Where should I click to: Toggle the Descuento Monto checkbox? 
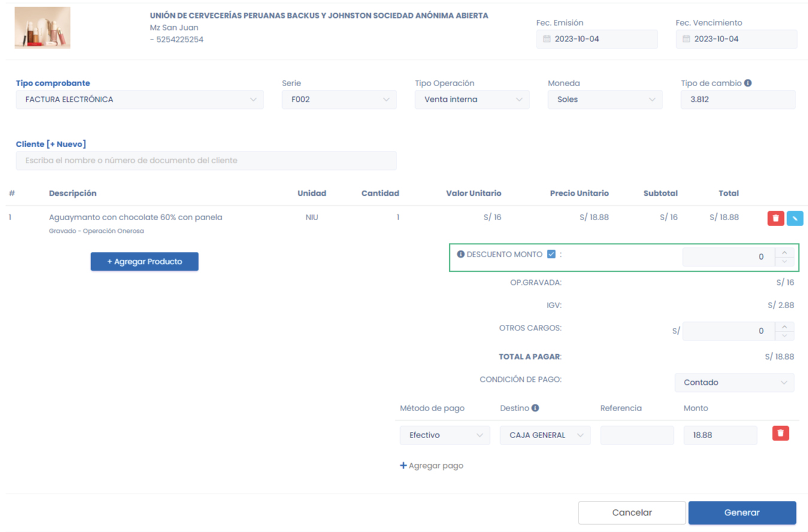tap(552, 254)
